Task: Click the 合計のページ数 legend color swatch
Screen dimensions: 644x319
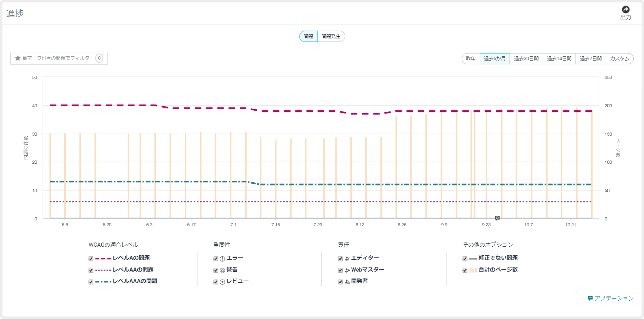Action: pyautogui.click(x=473, y=270)
